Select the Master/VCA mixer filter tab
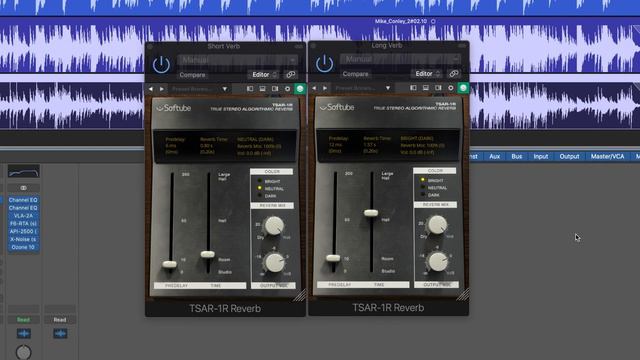 click(x=607, y=156)
